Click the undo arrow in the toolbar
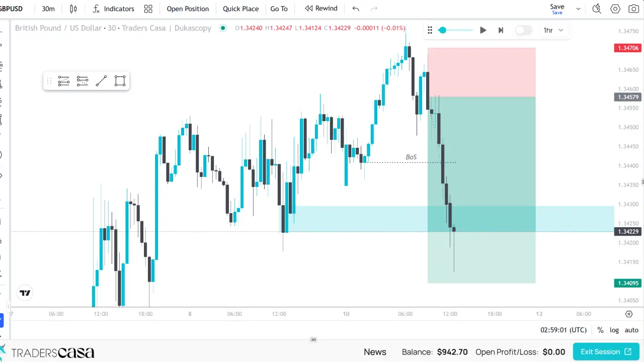This screenshot has width=644, height=362. coord(356,9)
